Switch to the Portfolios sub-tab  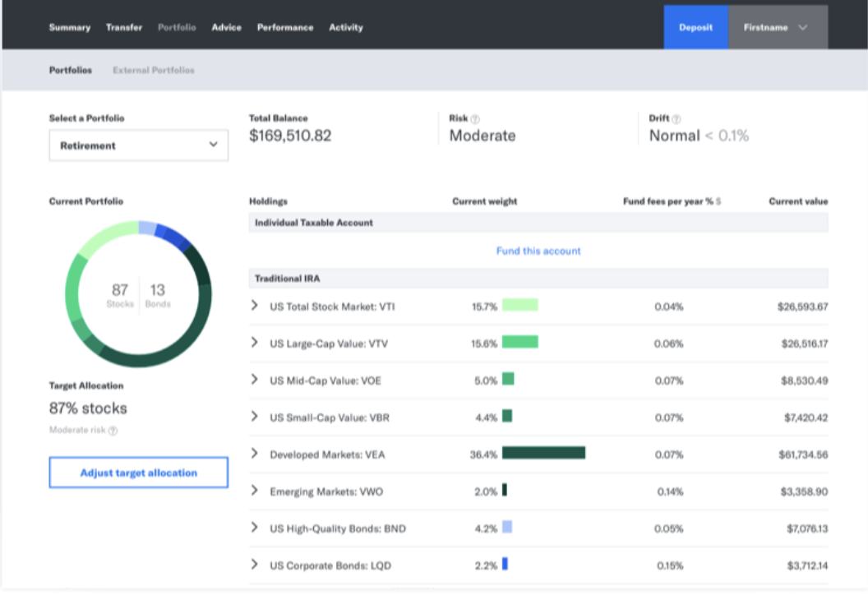[71, 71]
